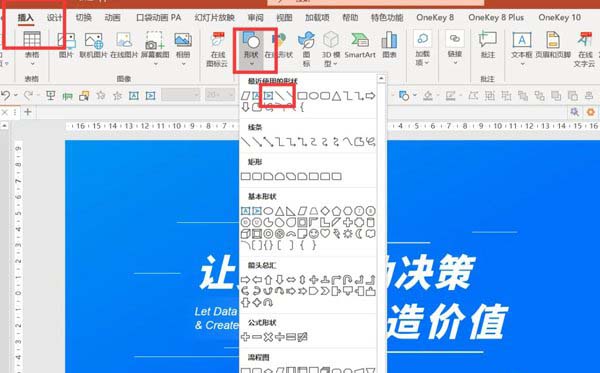Viewport: 600px width, 373px height.
Task: Click the shapes panel scroll-up arrow
Action: point(381,79)
